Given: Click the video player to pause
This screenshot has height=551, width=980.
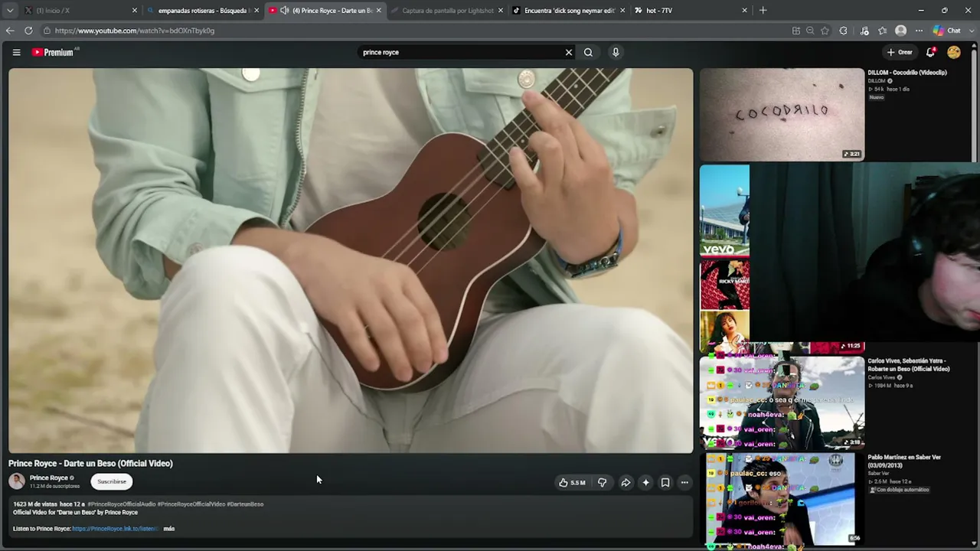Looking at the screenshot, I should [351, 260].
